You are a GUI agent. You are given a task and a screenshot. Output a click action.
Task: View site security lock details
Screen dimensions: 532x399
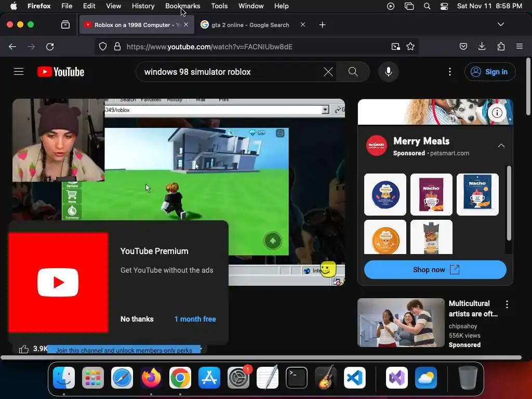(117, 47)
